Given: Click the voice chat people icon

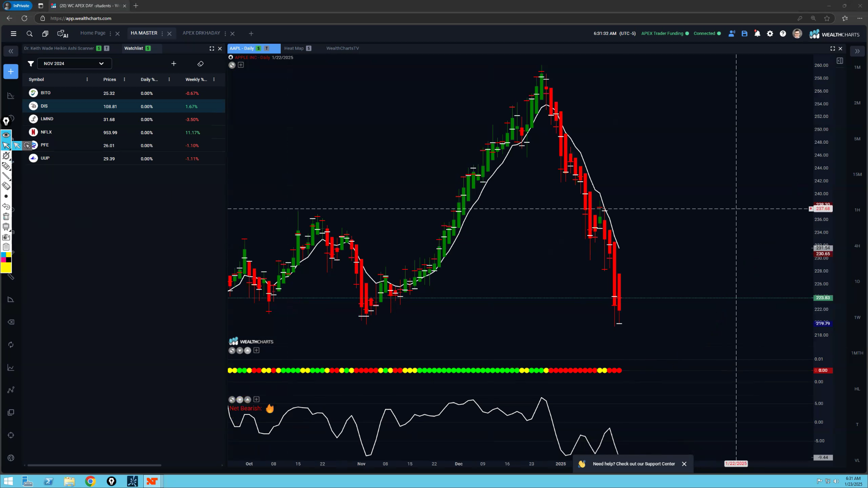Looking at the screenshot, I should pyautogui.click(x=732, y=33).
